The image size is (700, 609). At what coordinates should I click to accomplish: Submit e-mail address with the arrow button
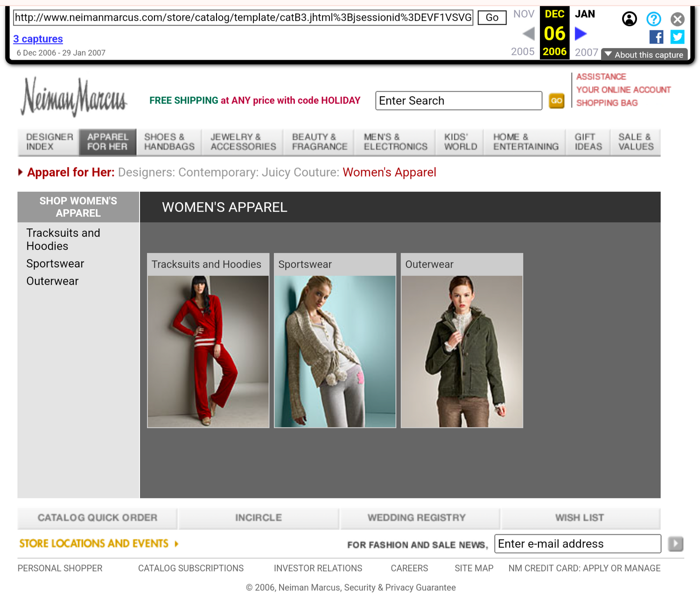pos(676,544)
